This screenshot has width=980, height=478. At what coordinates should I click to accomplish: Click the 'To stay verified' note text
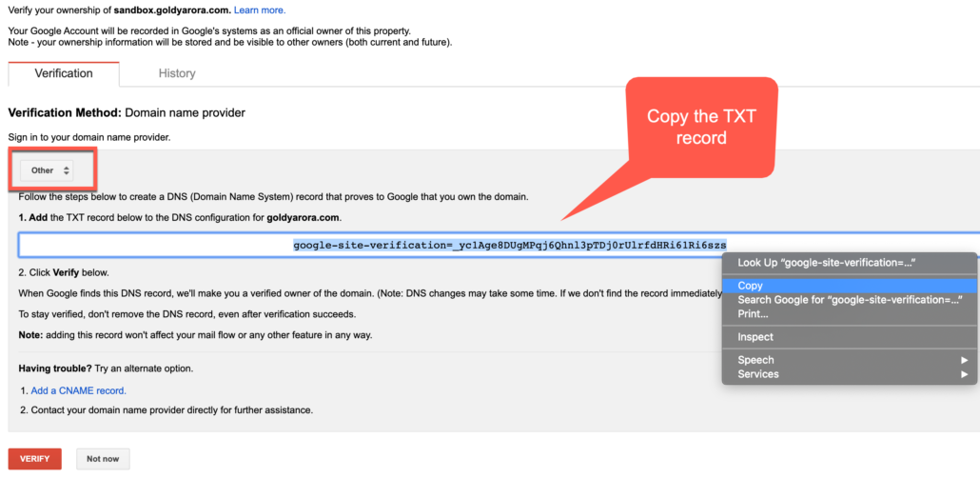click(x=187, y=314)
